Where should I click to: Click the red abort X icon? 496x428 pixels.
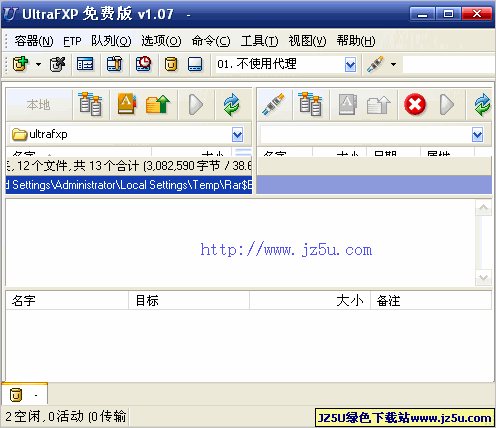(415, 105)
